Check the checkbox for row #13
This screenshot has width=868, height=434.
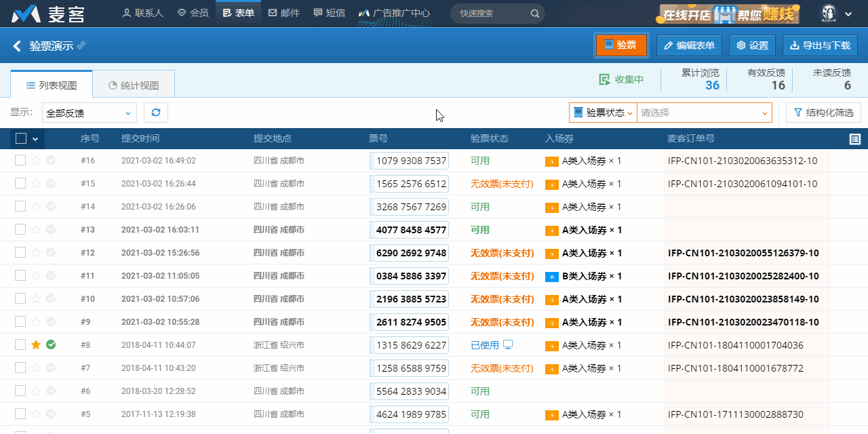click(20, 229)
